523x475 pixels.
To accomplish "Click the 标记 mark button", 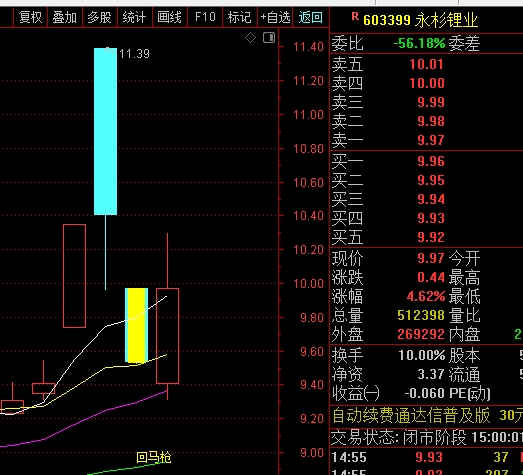I will (x=239, y=17).
